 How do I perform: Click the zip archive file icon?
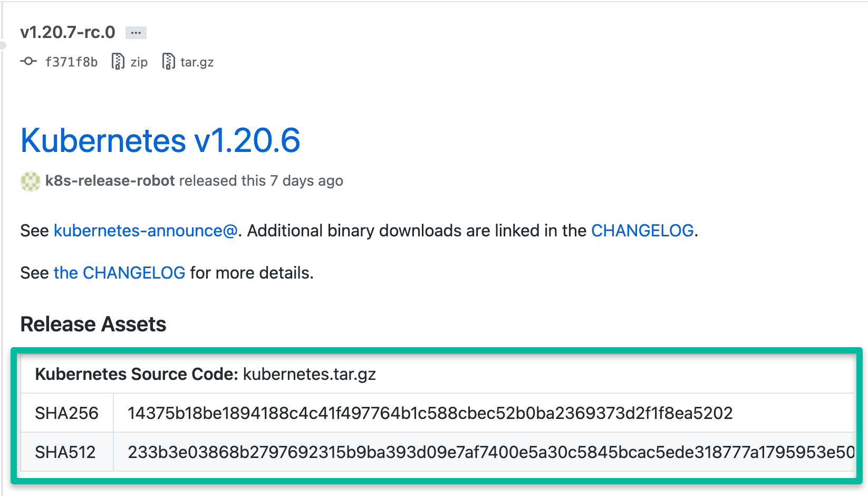click(118, 62)
